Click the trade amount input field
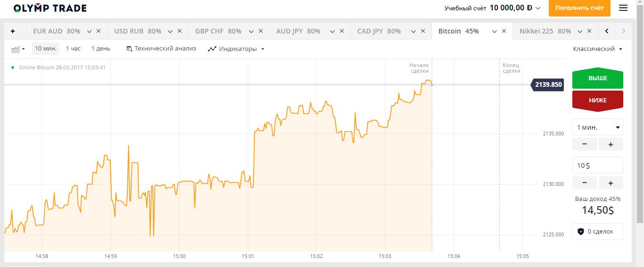Image resolution: width=644 pixels, height=267 pixels. click(x=597, y=166)
